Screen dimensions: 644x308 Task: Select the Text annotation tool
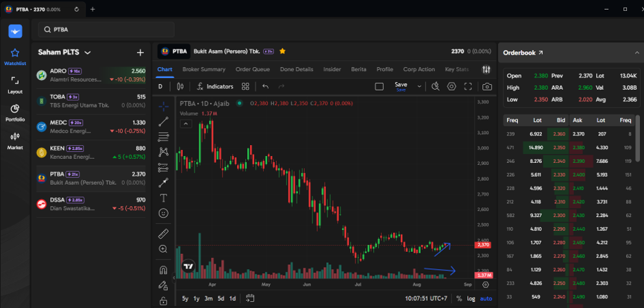[164, 198]
